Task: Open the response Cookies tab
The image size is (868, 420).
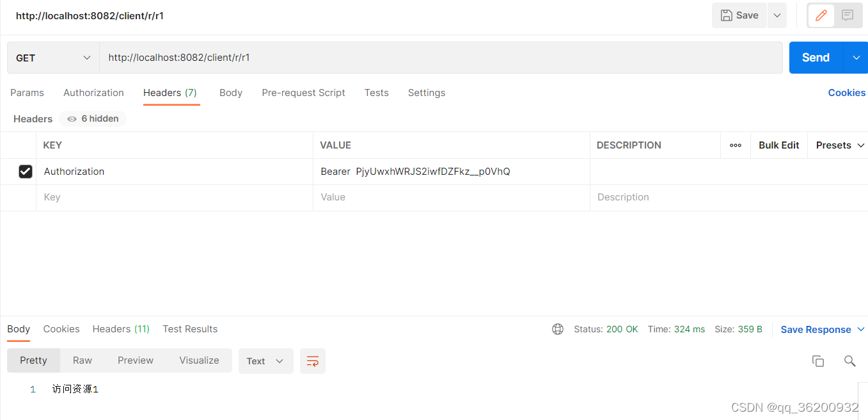Action: pos(61,329)
